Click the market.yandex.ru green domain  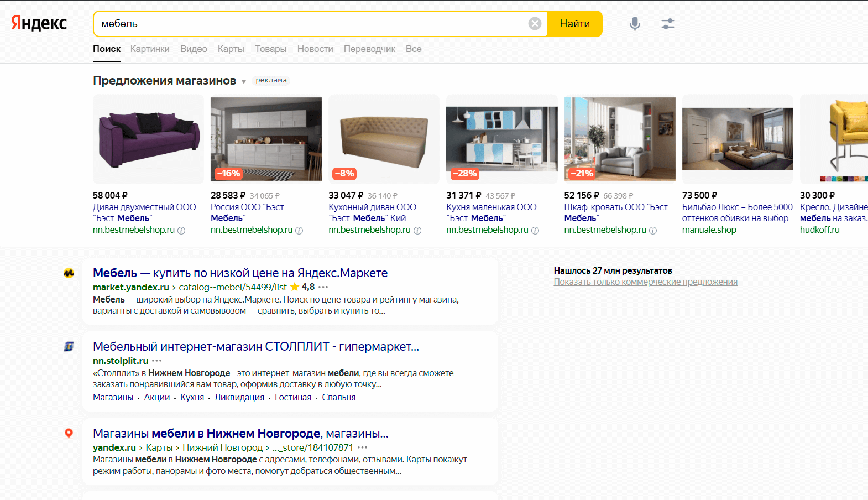[131, 287]
